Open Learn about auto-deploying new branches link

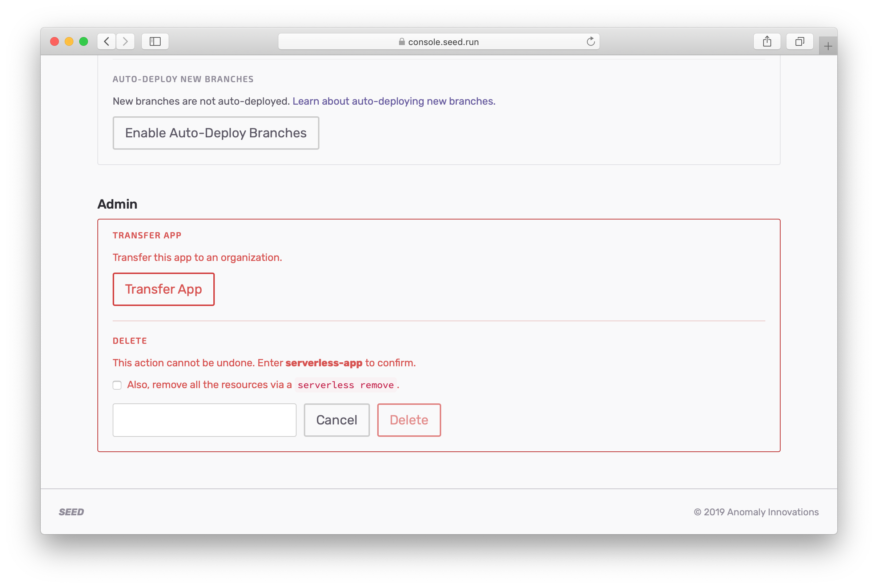click(394, 101)
